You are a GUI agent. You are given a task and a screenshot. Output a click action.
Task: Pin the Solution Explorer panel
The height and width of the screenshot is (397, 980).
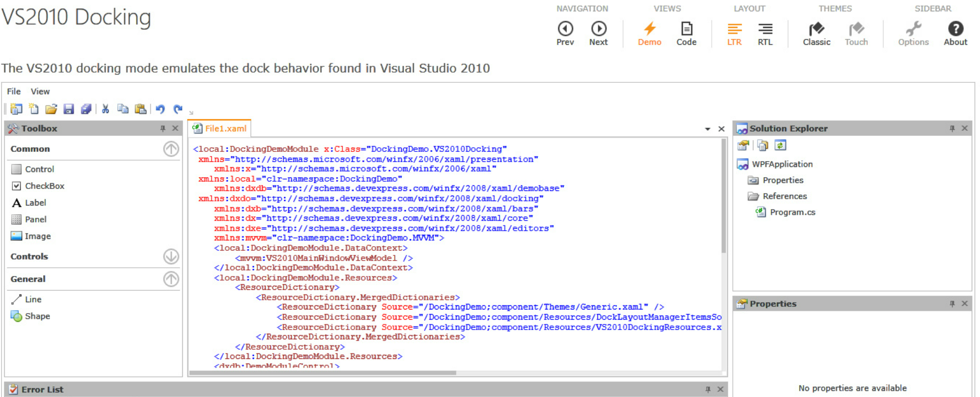pyautogui.click(x=952, y=129)
